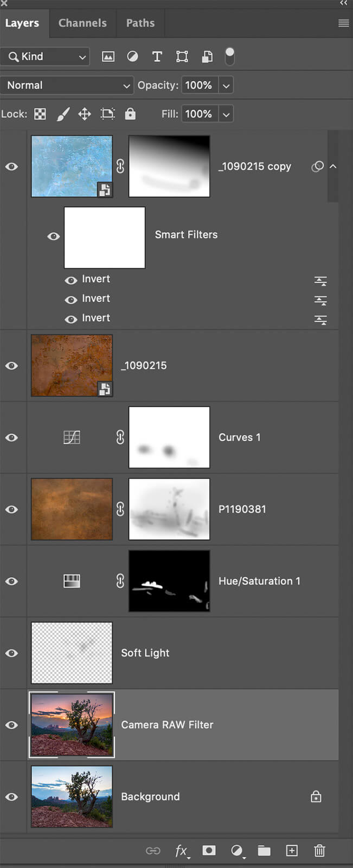Hide the Background layer

(11, 797)
